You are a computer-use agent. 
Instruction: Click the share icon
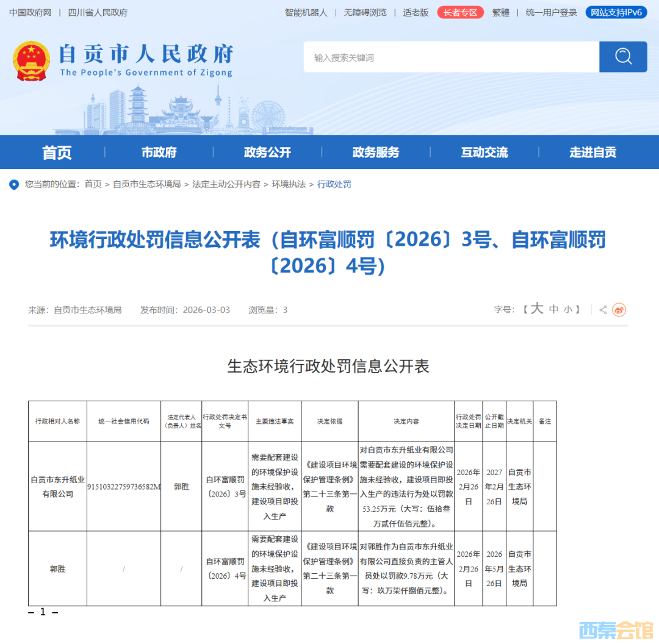point(603,310)
